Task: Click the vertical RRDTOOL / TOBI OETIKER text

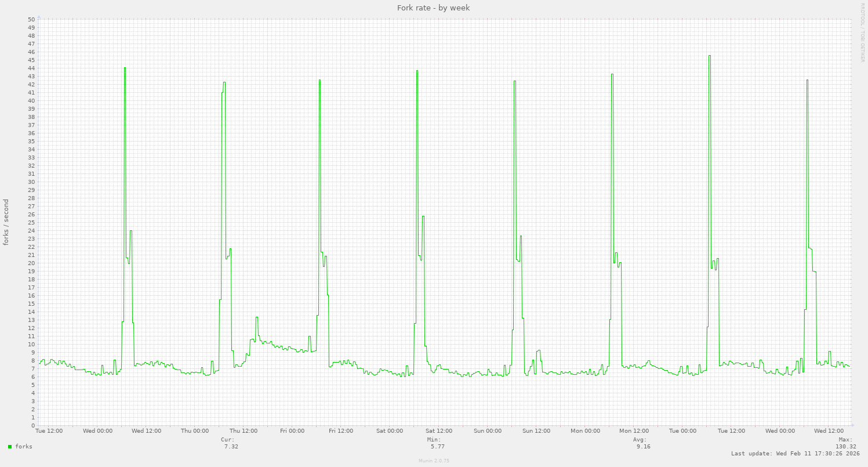Action: tap(862, 32)
